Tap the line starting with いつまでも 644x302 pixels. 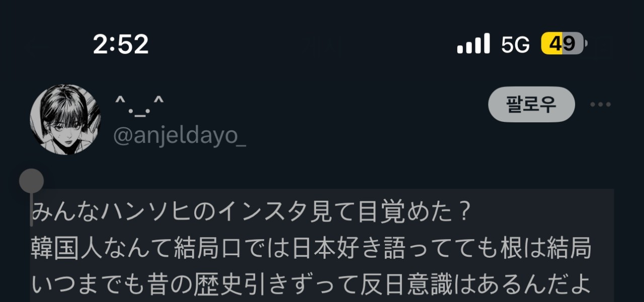tap(311, 285)
